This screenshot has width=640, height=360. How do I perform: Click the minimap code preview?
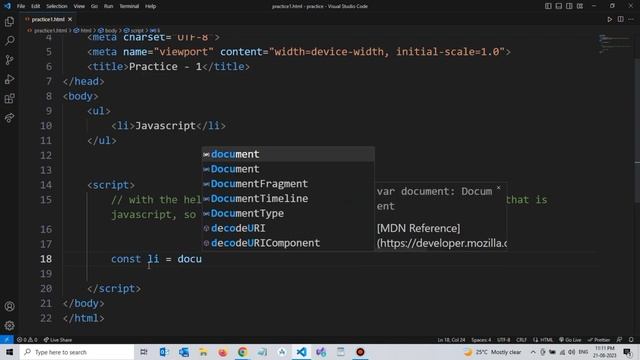point(614,44)
